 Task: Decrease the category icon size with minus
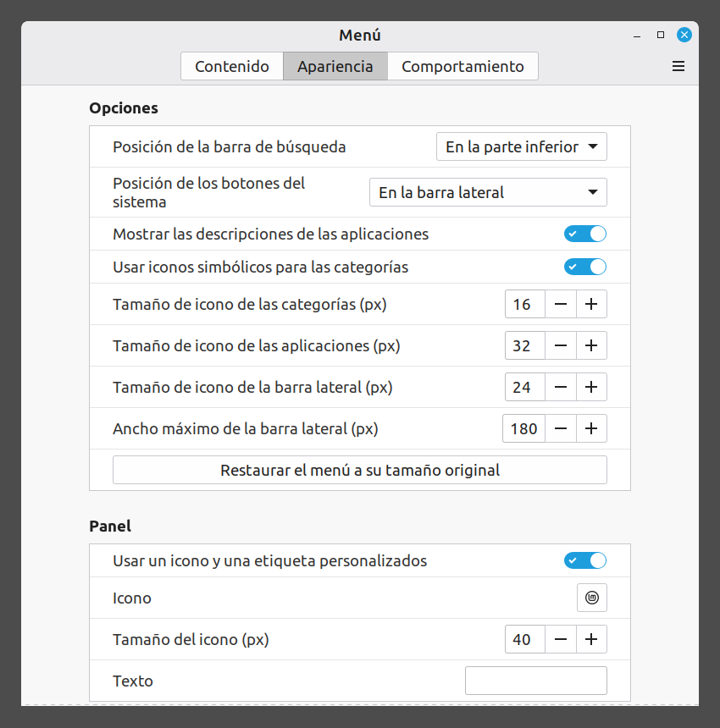pos(561,304)
